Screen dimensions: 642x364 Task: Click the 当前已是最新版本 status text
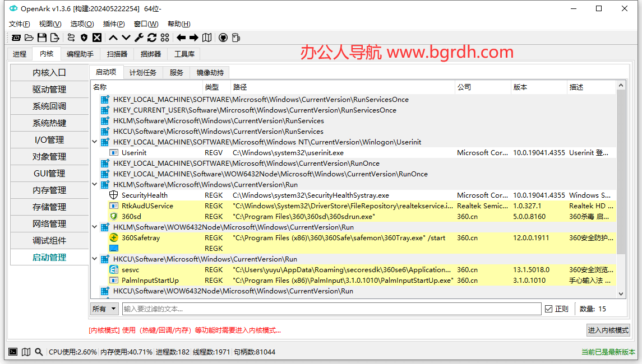click(608, 352)
